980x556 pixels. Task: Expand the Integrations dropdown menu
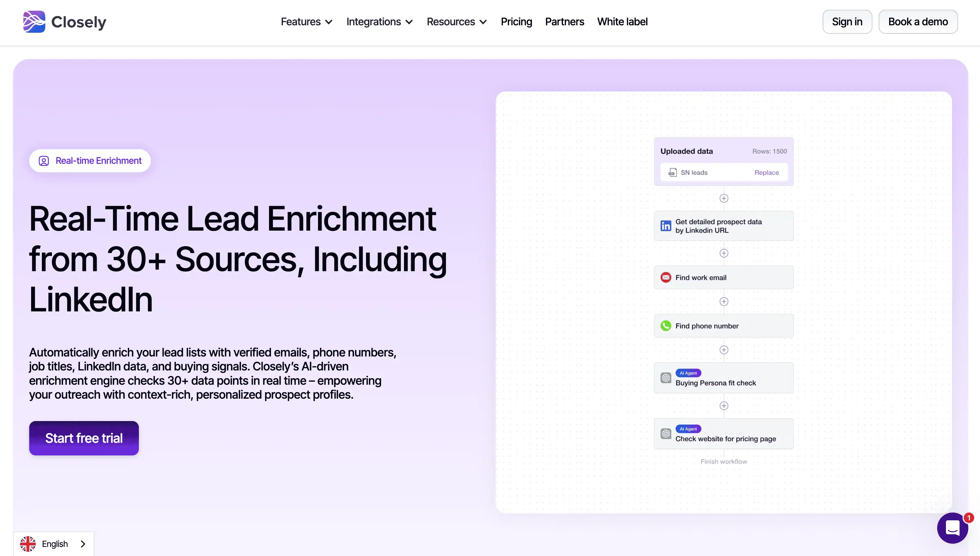point(379,22)
